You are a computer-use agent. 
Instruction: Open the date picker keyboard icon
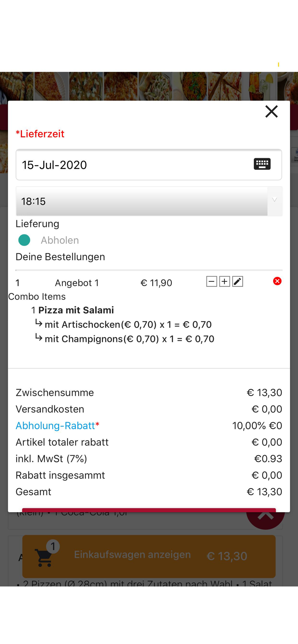[262, 164]
